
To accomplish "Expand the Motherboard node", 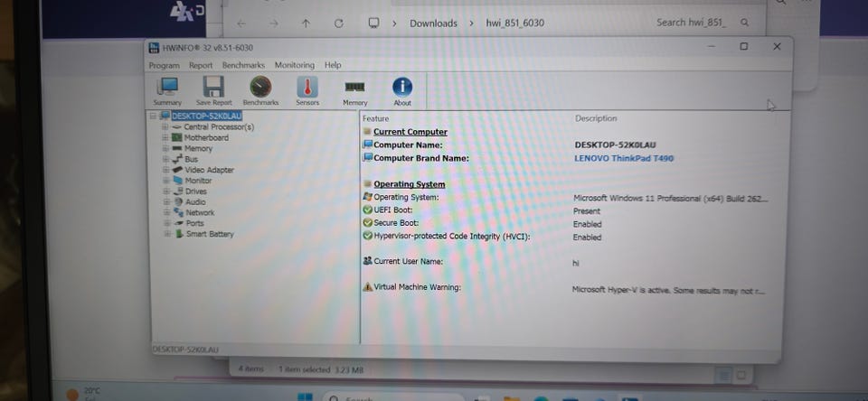I will pos(165,137).
